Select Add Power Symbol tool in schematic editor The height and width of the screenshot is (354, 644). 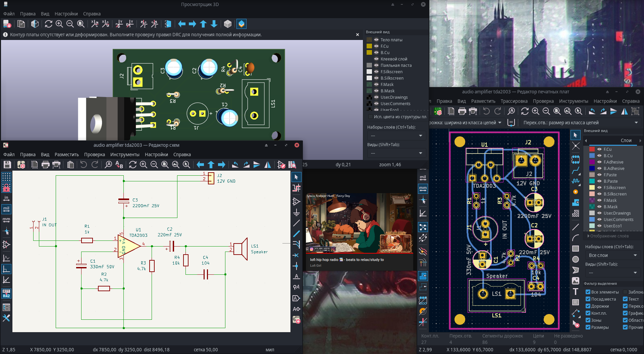coord(297,212)
